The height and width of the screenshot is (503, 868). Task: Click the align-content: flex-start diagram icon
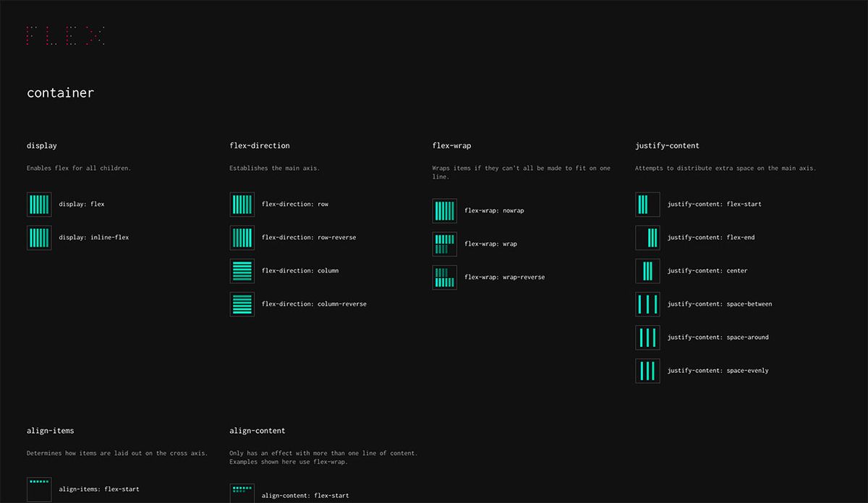tap(242, 492)
